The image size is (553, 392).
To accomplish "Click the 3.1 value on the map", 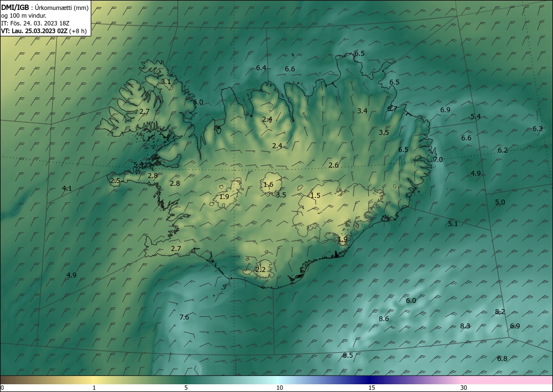I will 166,81.
